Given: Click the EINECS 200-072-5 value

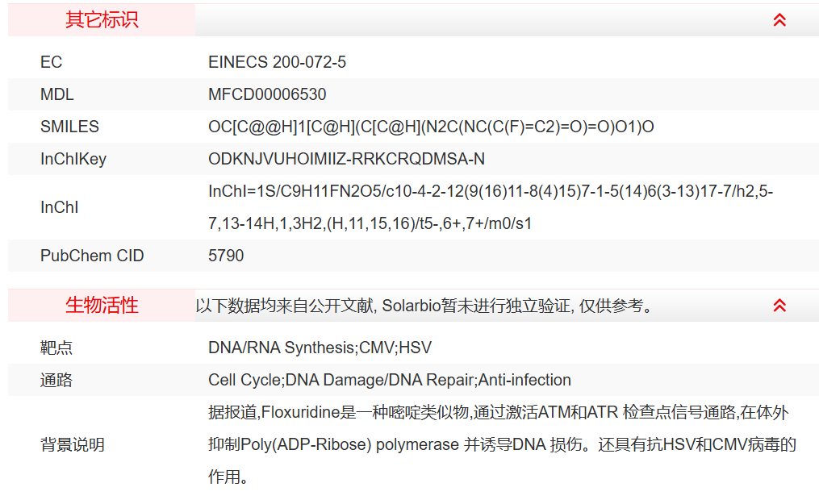Looking at the screenshot, I should point(277,62).
